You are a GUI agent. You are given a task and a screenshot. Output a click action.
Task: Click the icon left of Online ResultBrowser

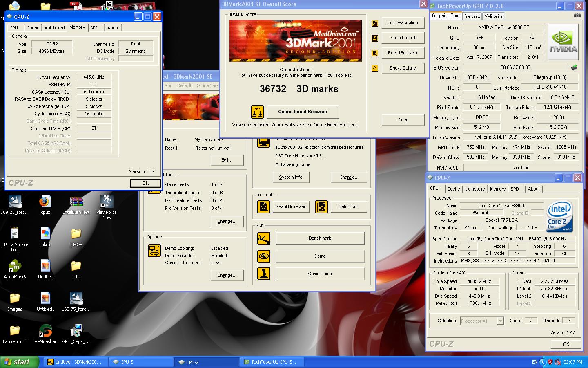pos(257,112)
